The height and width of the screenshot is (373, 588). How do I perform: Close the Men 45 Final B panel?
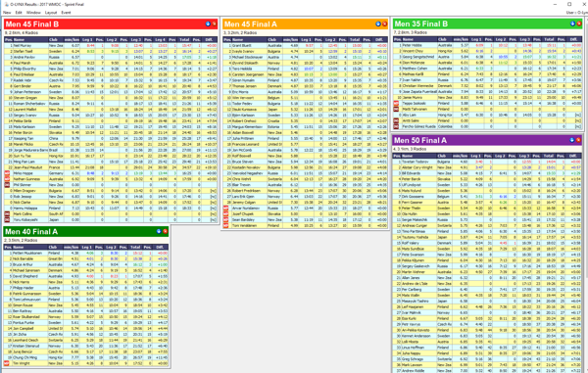tap(215, 23)
